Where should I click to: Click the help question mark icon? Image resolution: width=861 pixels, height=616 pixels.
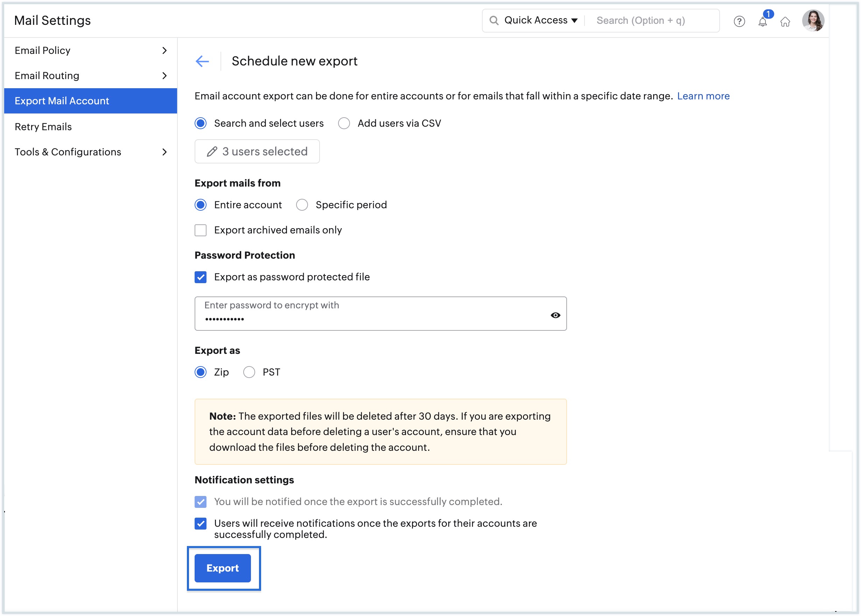pos(738,21)
